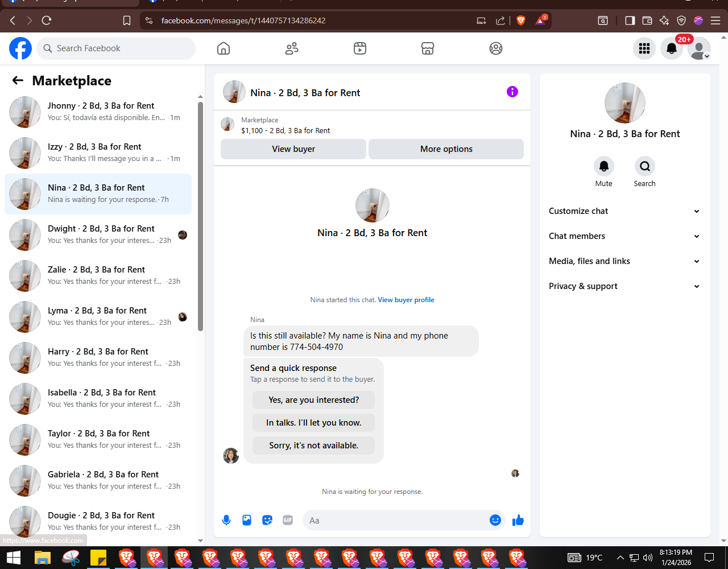The image size is (728, 569).
Task: Send a thumbs-up like
Action: tap(518, 520)
